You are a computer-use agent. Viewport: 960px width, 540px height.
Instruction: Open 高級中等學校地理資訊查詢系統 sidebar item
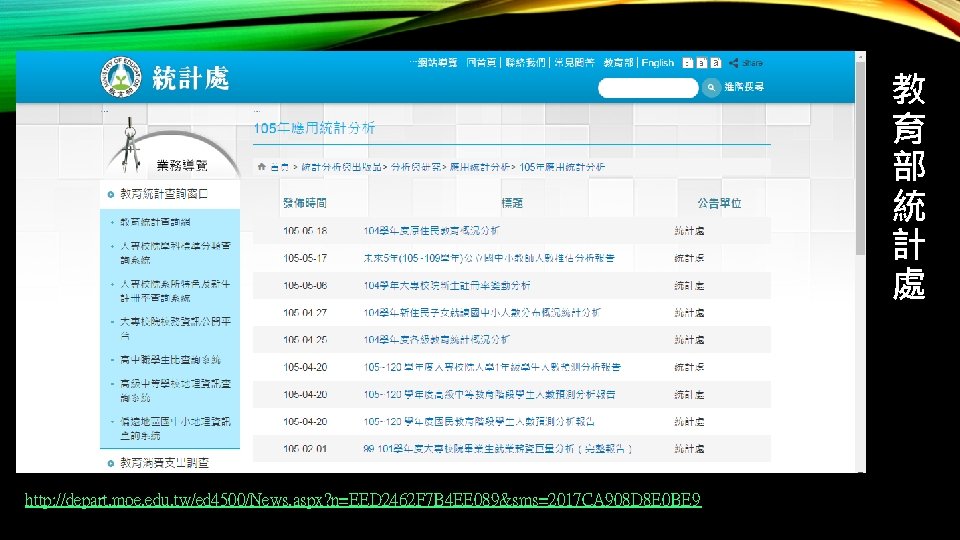(x=175, y=390)
